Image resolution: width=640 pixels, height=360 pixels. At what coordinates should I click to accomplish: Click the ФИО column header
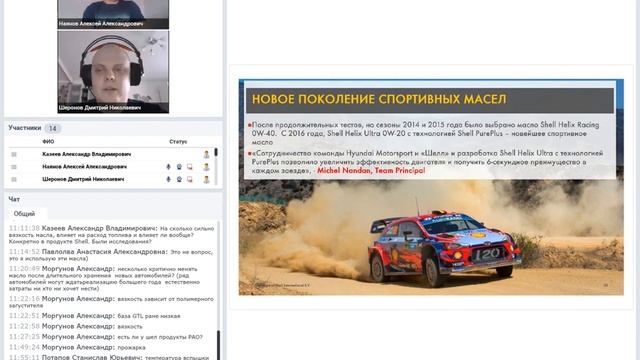48,142
